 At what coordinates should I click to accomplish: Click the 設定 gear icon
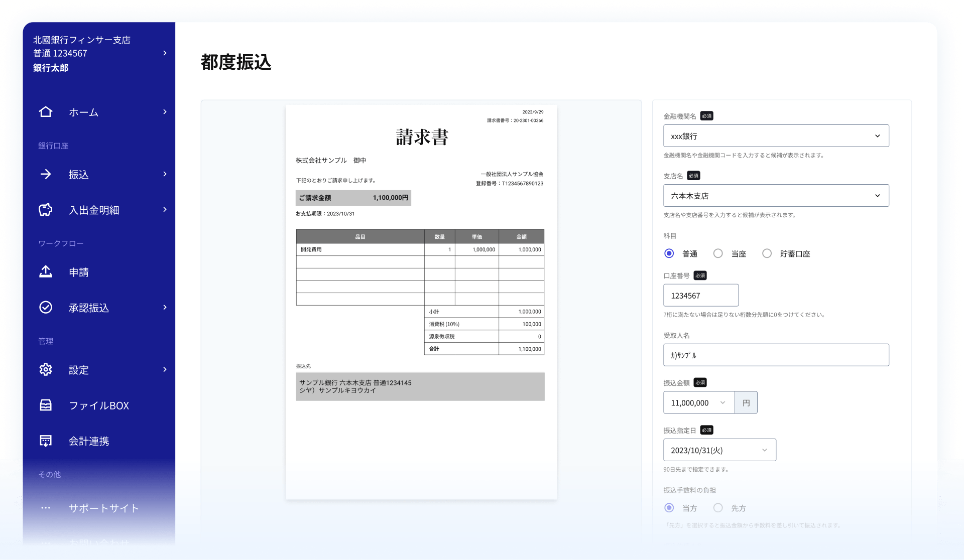click(x=46, y=369)
